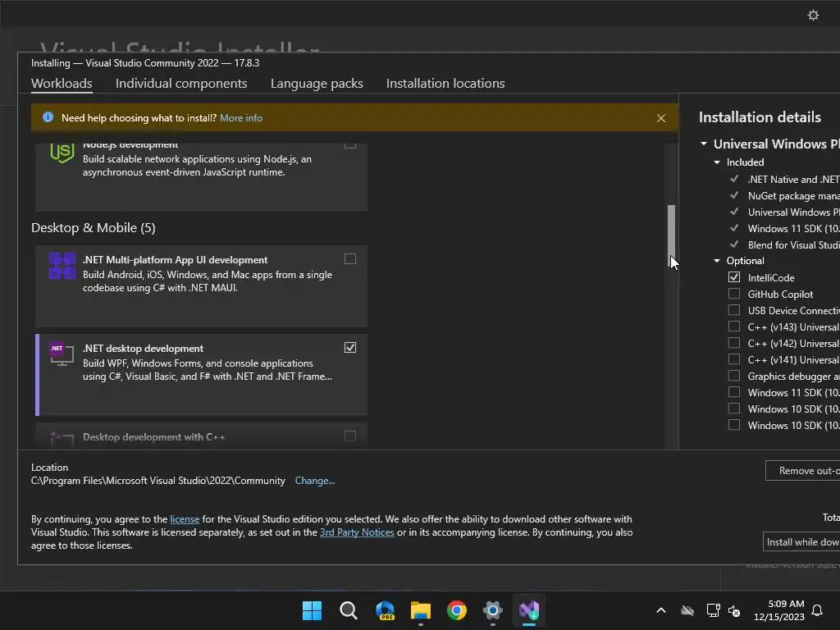The height and width of the screenshot is (630, 840).
Task: Open the Windows Start menu
Action: [x=313, y=610]
